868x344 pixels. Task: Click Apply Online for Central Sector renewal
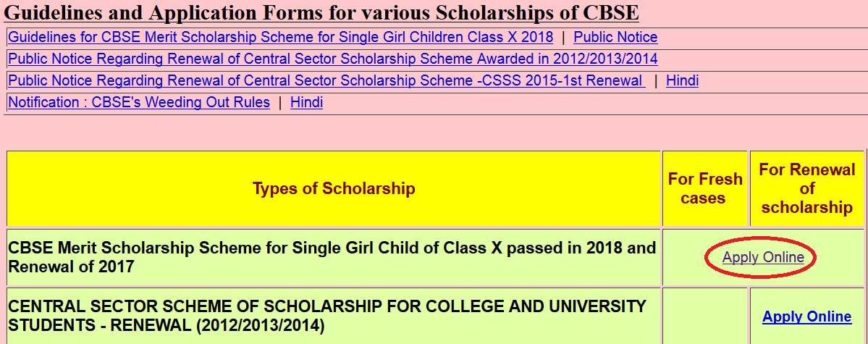pos(806,316)
